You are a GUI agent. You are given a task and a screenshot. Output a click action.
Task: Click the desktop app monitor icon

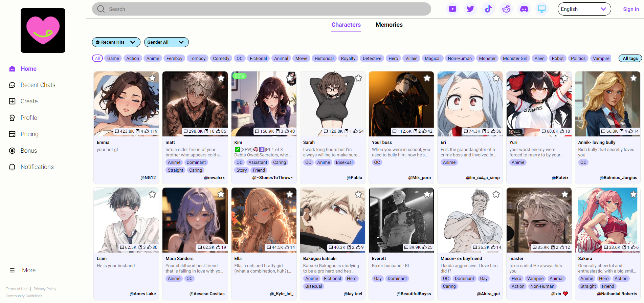click(x=542, y=9)
